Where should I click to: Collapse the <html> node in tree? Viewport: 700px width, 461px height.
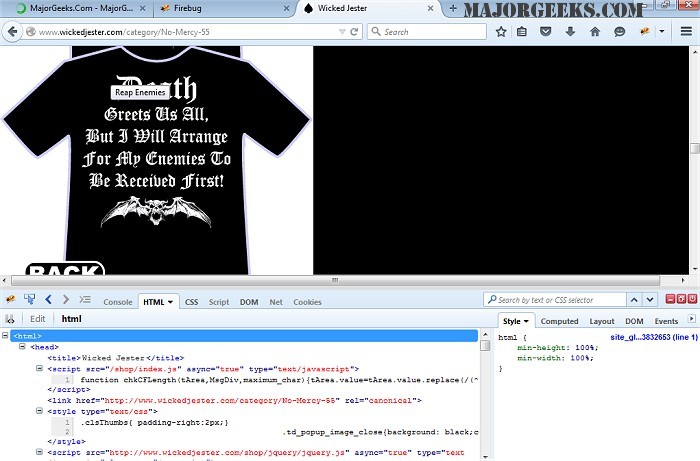click(x=5, y=335)
